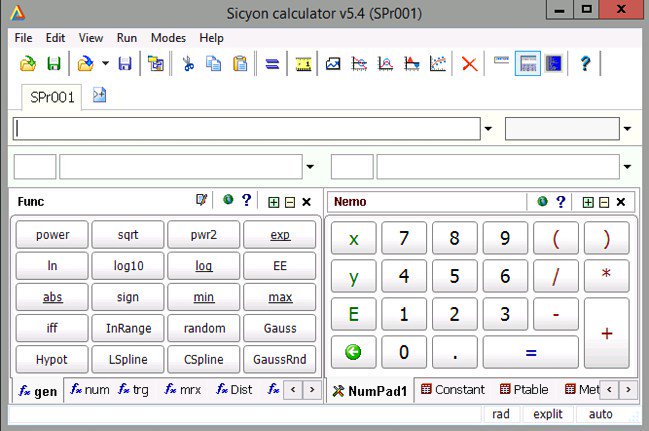
Task: Click the new tab icon next to SPr001
Action: click(99, 95)
